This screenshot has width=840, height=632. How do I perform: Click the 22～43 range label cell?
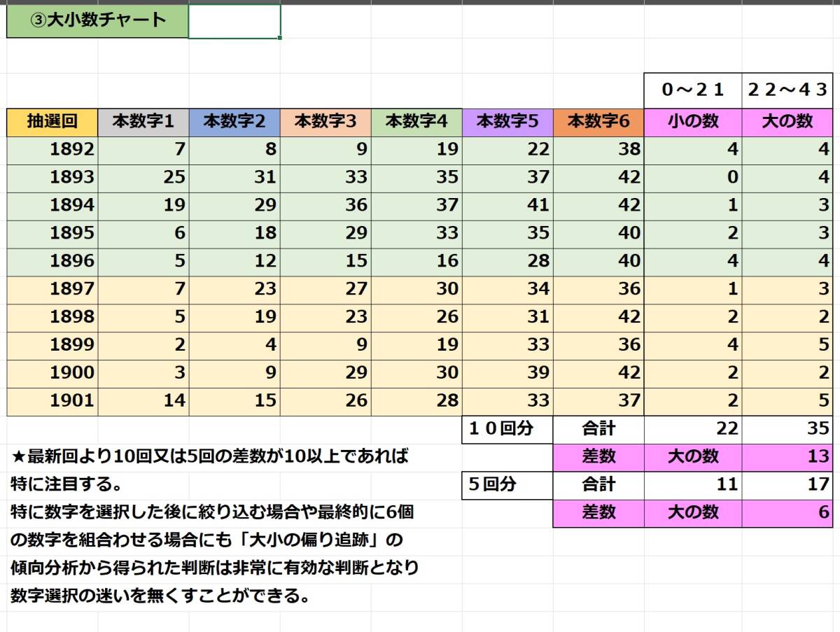(x=785, y=90)
